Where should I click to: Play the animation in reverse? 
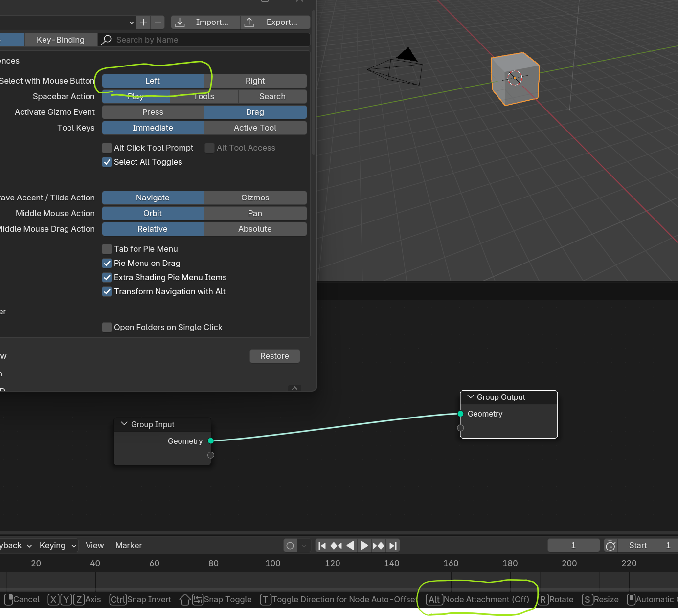(350, 546)
